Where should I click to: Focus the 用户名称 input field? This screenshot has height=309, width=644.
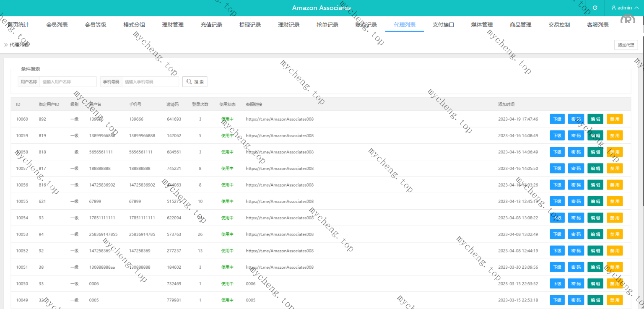(68, 82)
